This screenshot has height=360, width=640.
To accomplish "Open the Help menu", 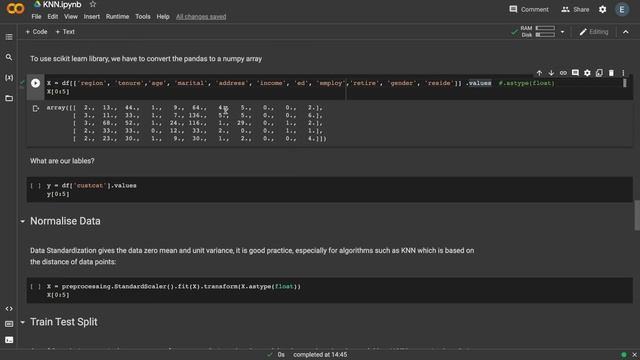I will coord(163,17).
